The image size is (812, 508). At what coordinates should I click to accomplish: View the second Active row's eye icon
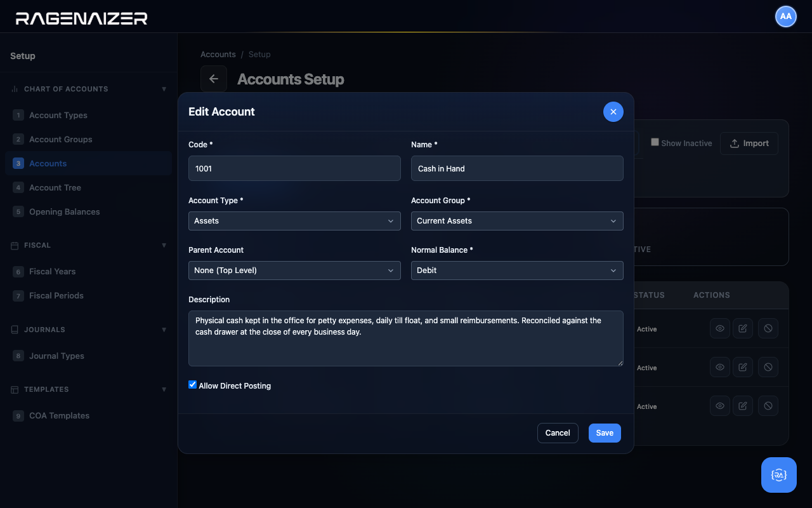[x=720, y=368]
